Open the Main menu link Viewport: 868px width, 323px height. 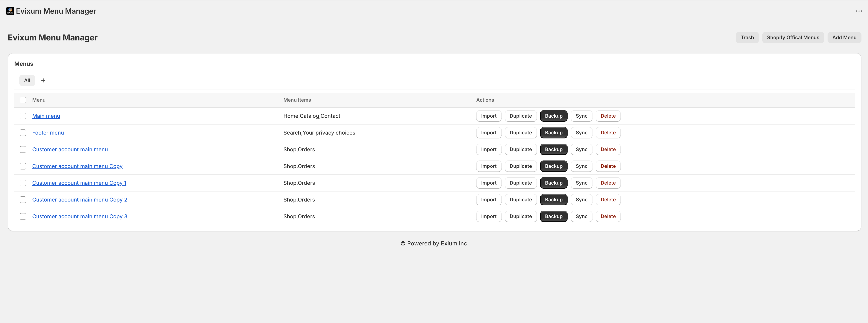pos(46,116)
